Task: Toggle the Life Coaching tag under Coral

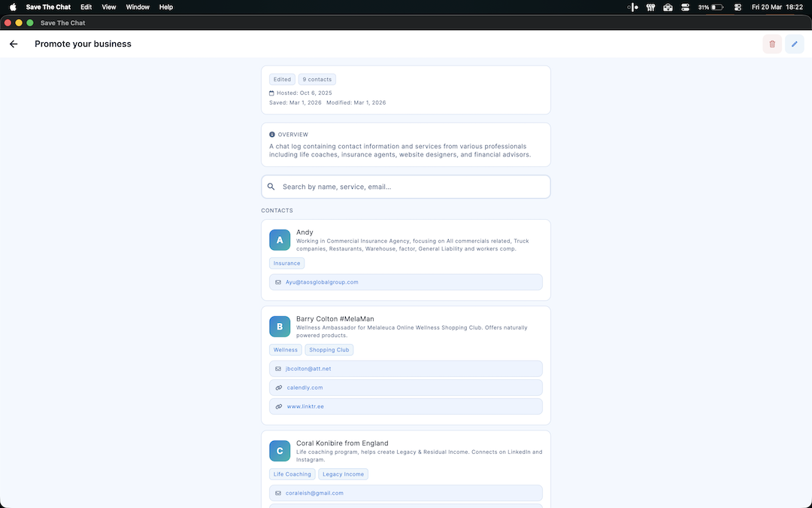Action: click(292, 473)
